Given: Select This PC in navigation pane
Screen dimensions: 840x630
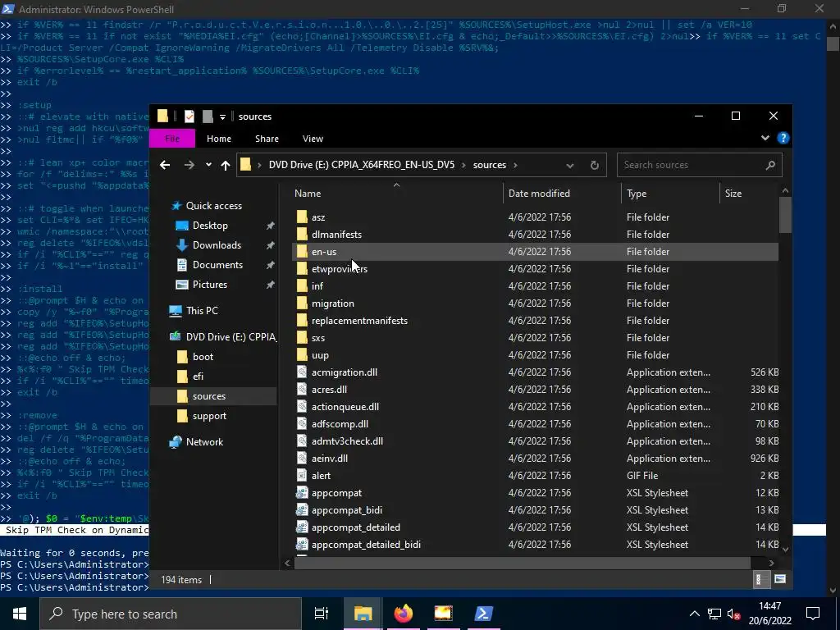Looking at the screenshot, I should coord(202,311).
